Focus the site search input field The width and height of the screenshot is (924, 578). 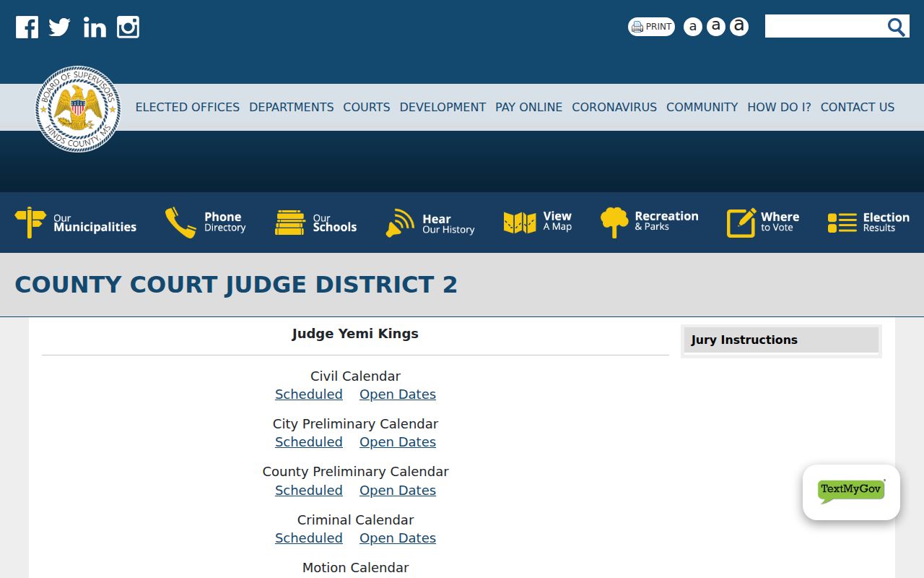[x=825, y=26]
